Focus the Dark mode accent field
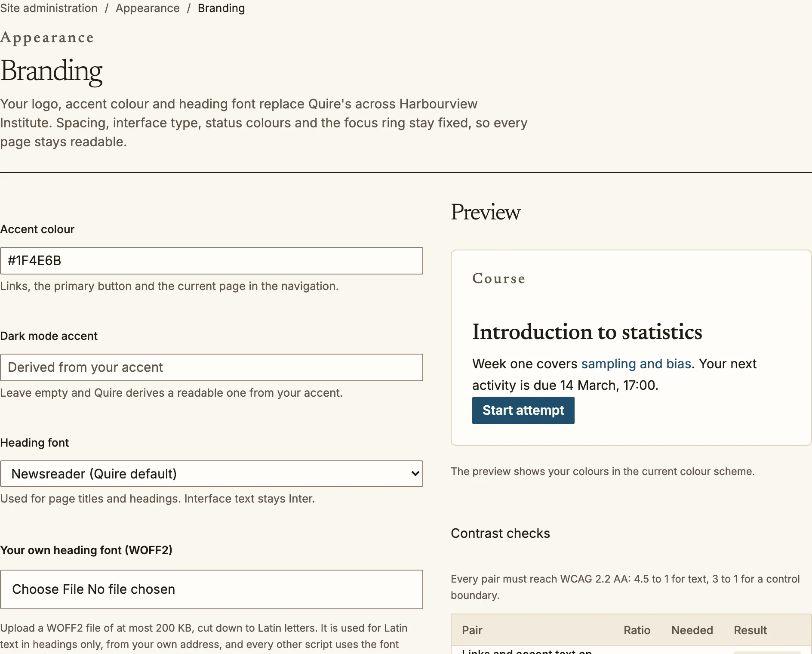Screen dimensions: 812x654 coord(212,367)
